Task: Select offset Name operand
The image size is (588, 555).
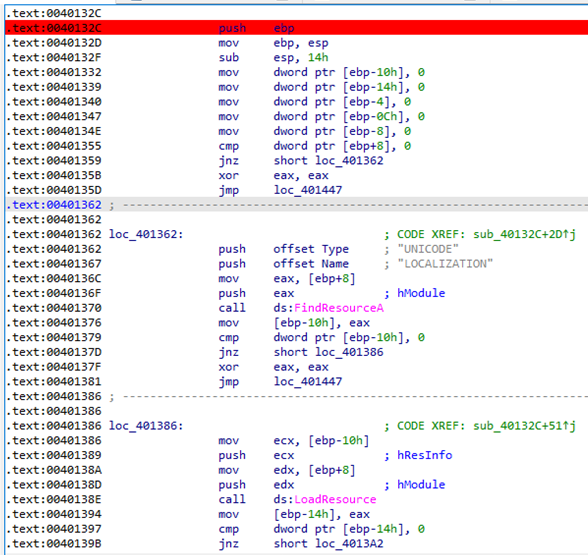Action: 311,264
